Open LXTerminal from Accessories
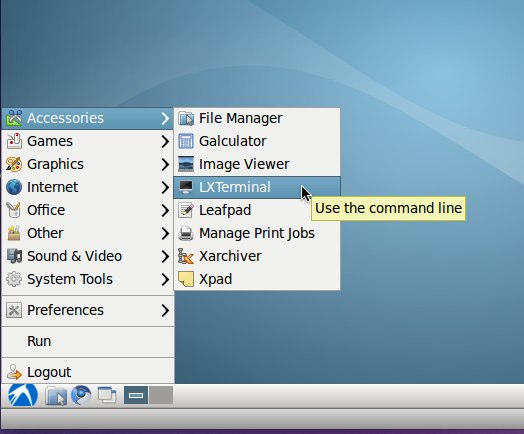The height and width of the screenshot is (434, 524). 257,187
